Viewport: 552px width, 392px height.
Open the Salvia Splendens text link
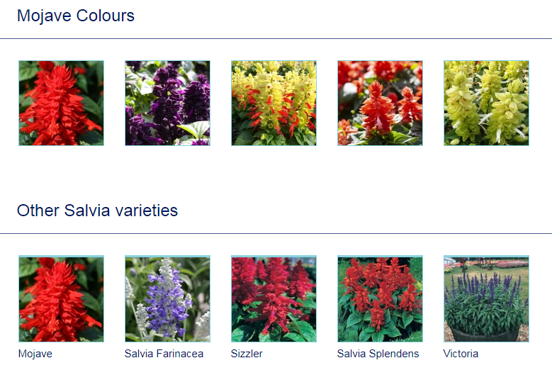point(378,354)
